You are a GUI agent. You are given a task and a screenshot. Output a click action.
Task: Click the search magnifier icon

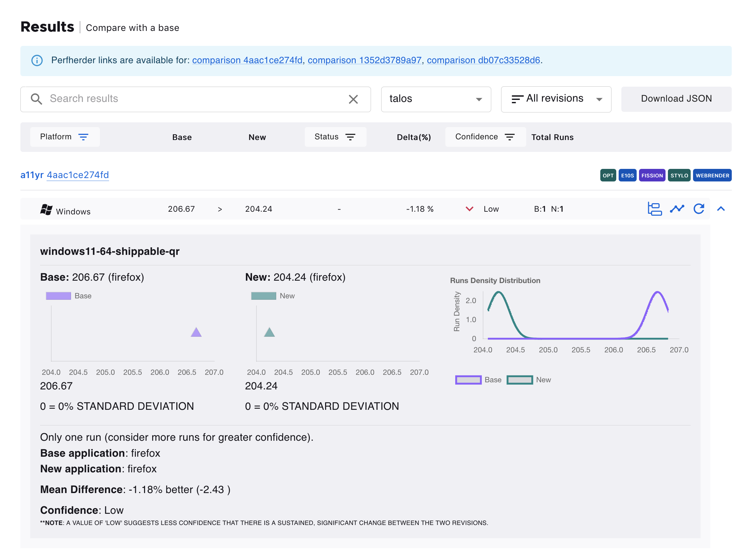(x=36, y=99)
